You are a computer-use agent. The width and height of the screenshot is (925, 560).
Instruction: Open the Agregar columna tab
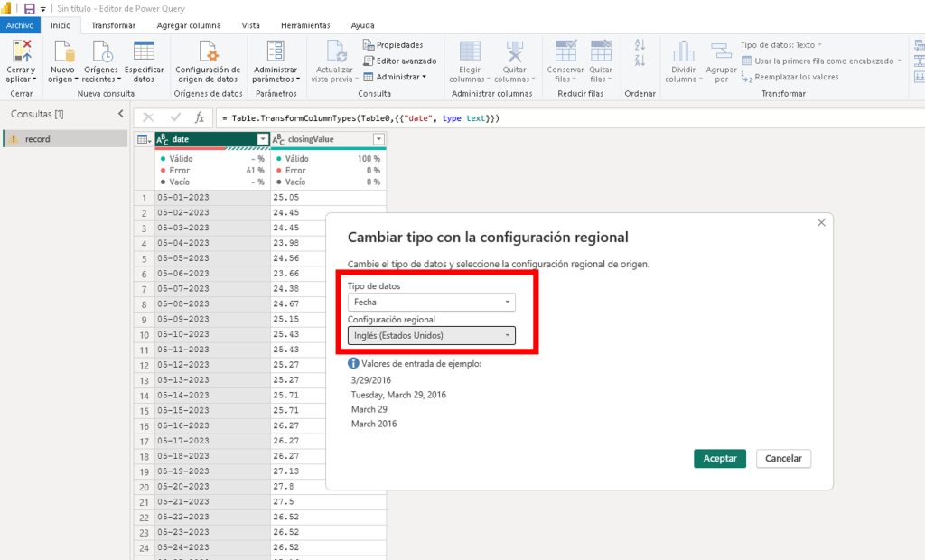tap(188, 25)
